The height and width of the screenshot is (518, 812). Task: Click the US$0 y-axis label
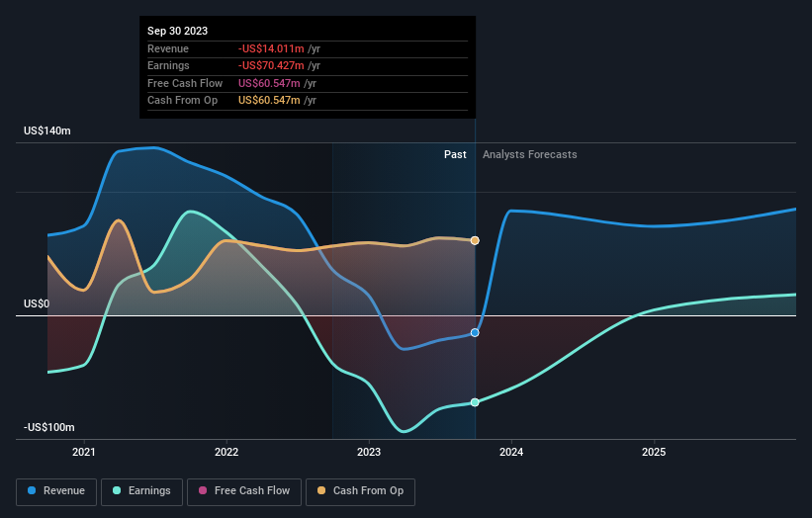(37, 303)
